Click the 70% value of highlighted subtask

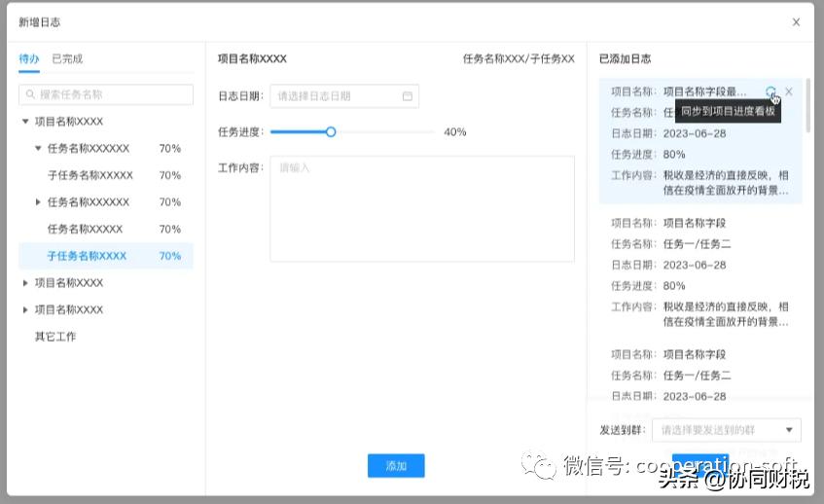point(169,256)
